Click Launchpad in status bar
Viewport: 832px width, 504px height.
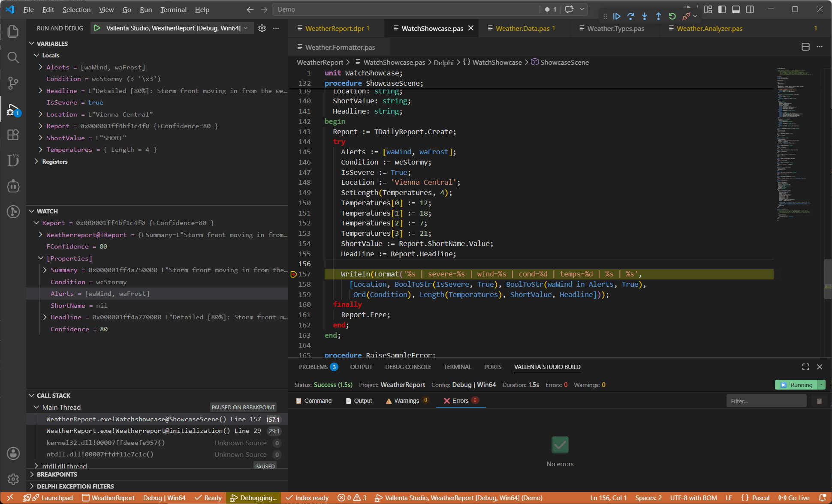pyautogui.click(x=52, y=498)
